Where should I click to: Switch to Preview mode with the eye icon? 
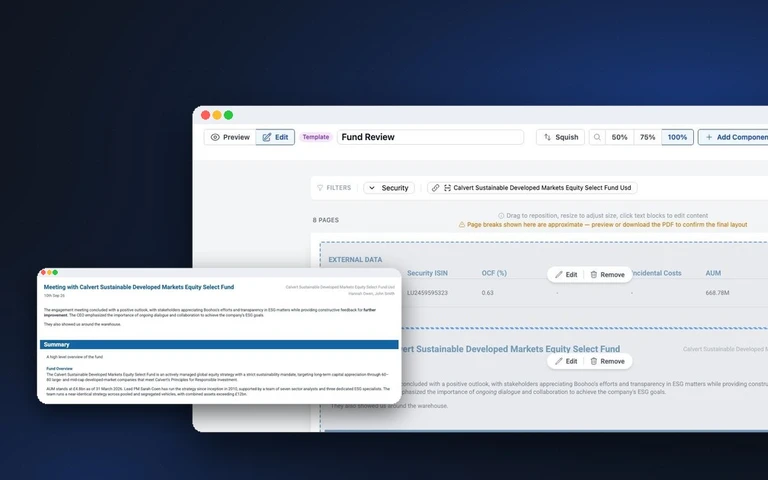[230, 137]
